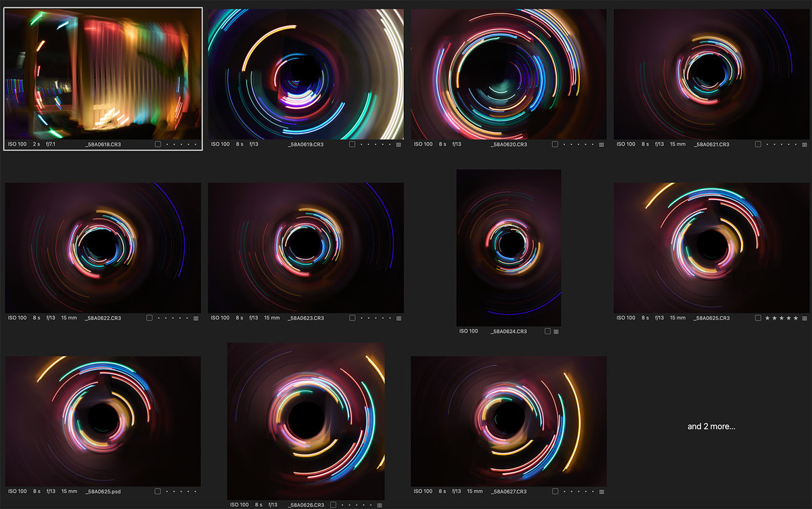Click the adjustments icon for _58A0621.CR3

(805, 144)
